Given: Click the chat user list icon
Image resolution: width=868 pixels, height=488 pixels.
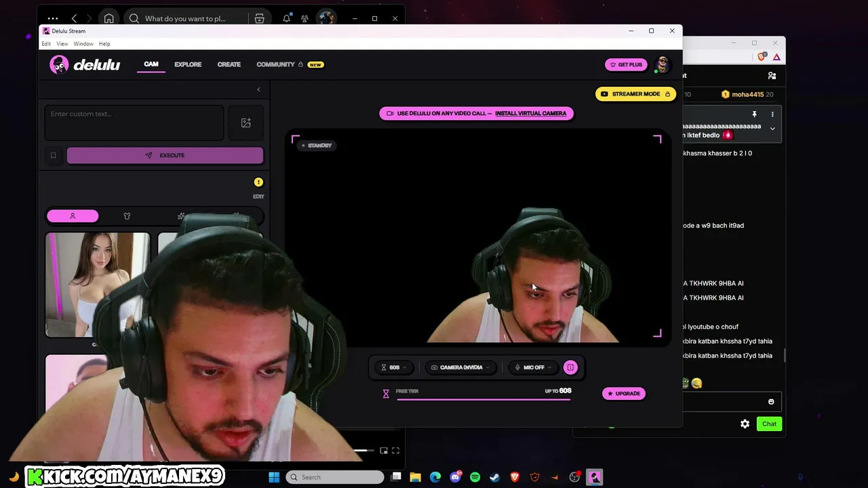Looking at the screenshot, I should (772, 76).
